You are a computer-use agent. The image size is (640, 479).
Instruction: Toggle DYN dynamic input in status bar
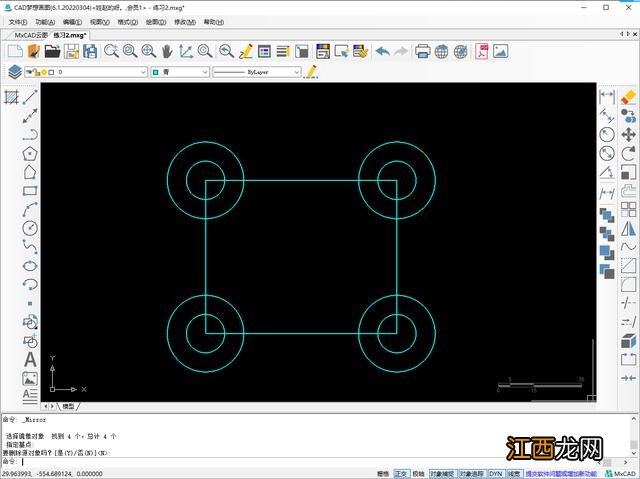(494, 473)
